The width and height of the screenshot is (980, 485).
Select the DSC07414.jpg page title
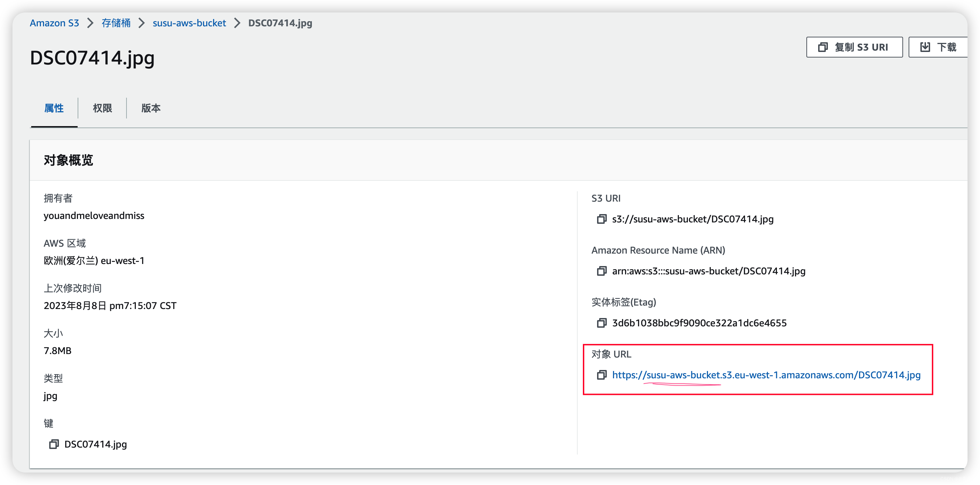[92, 58]
